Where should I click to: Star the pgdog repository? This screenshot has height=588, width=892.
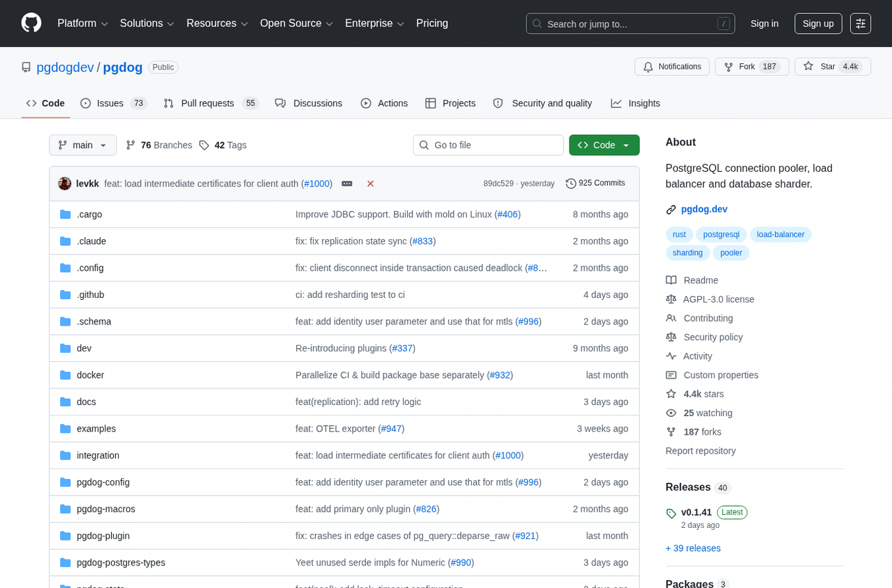(833, 67)
